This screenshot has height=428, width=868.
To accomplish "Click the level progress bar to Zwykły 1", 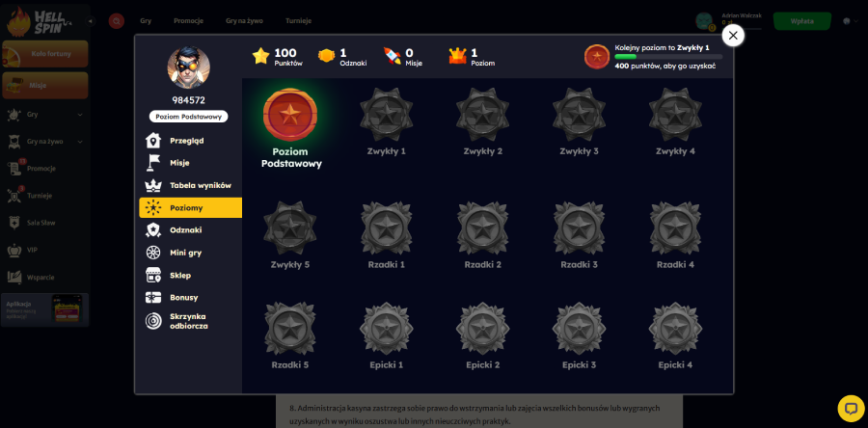I will click(668, 57).
